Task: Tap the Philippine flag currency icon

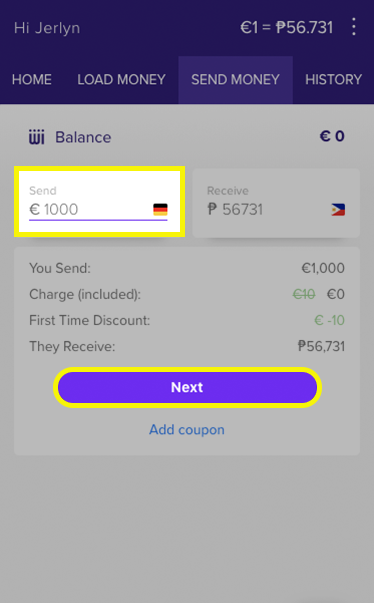Action: click(338, 210)
